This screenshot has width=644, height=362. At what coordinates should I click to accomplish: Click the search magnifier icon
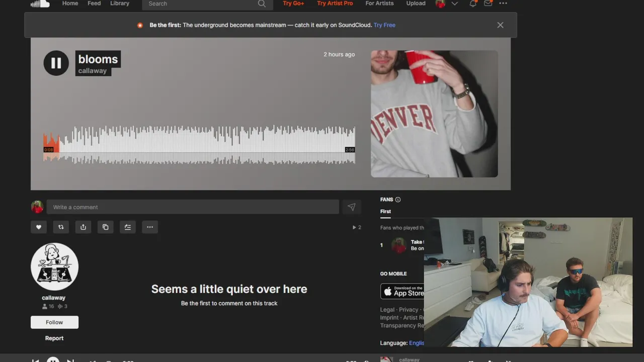[x=262, y=4]
